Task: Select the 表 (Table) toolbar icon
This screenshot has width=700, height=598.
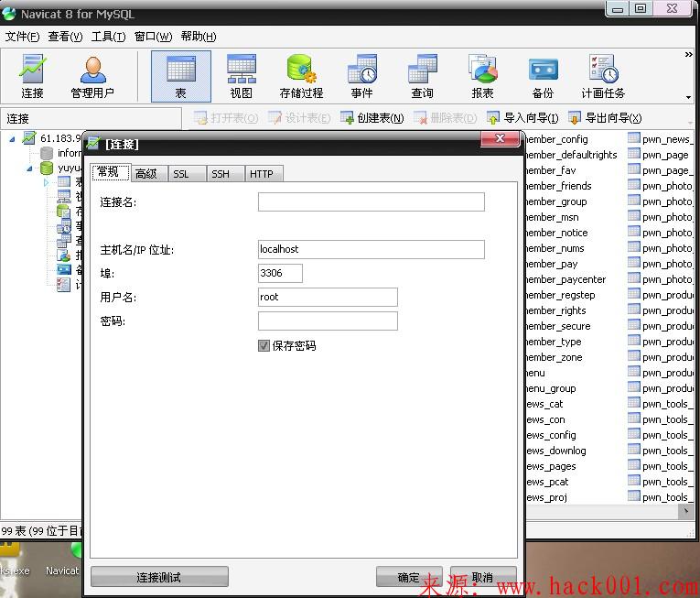Action: 181,76
